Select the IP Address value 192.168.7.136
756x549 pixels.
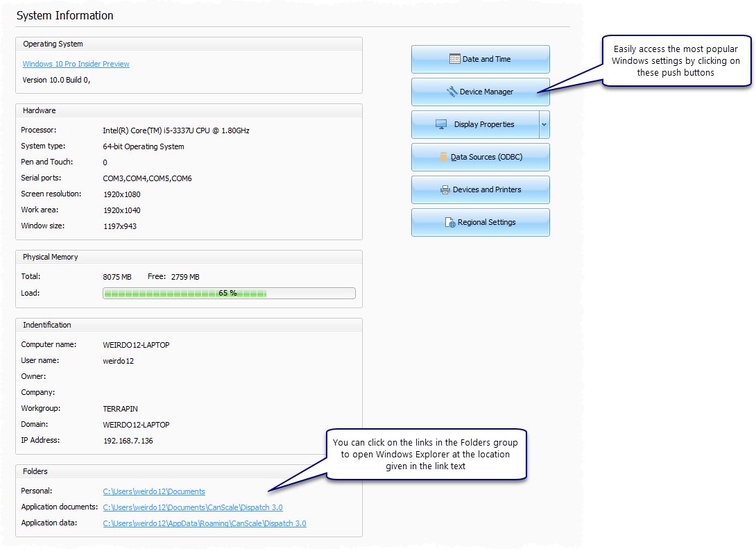(128, 440)
